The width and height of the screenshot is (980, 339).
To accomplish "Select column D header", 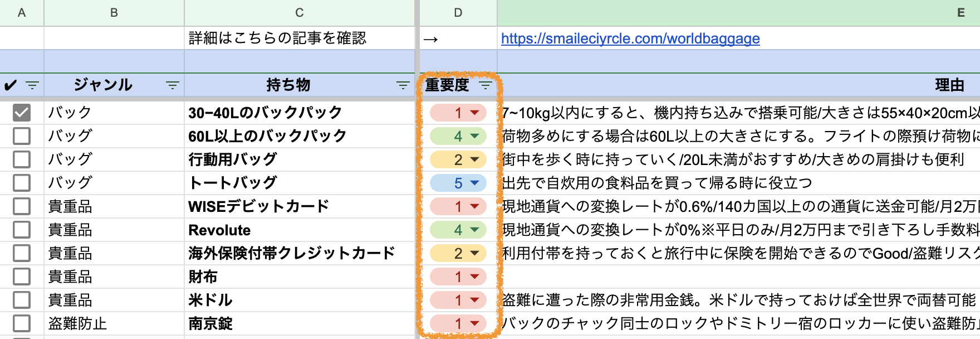I will coord(458,13).
